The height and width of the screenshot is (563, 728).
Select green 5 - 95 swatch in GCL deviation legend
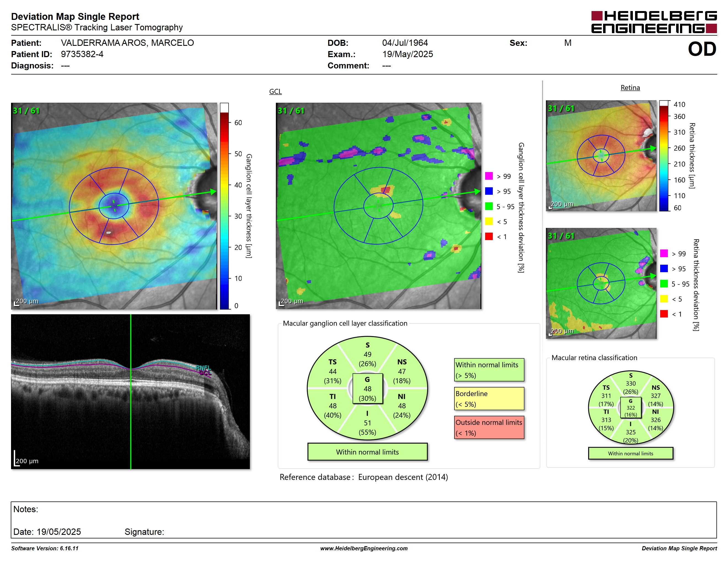coord(489,206)
